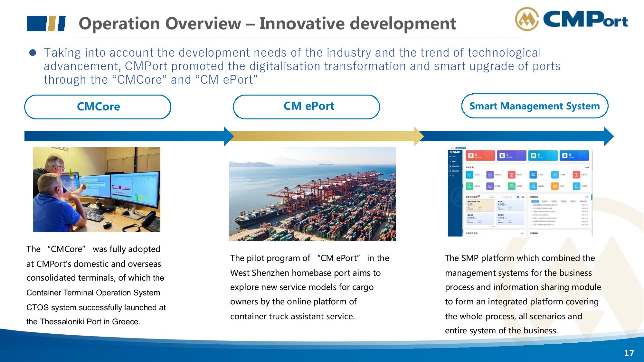The height and width of the screenshot is (362, 644).
Task: Click the slide page number 17
Action: click(629, 353)
